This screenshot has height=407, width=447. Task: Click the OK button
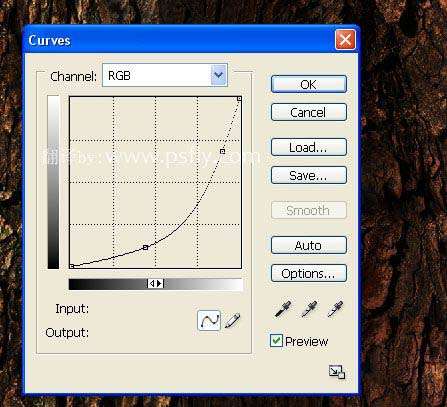[x=309, y=84]
